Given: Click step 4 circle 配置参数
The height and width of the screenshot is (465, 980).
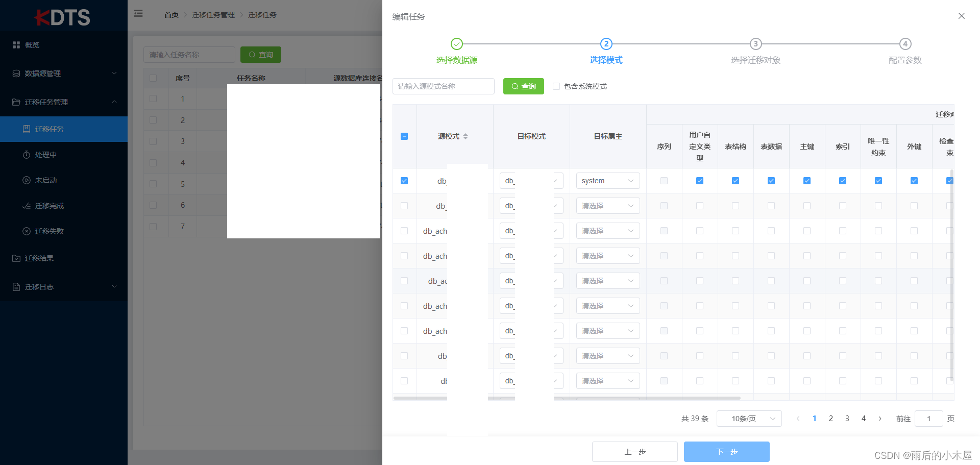Looking at the screenshot, I should 905,44.
